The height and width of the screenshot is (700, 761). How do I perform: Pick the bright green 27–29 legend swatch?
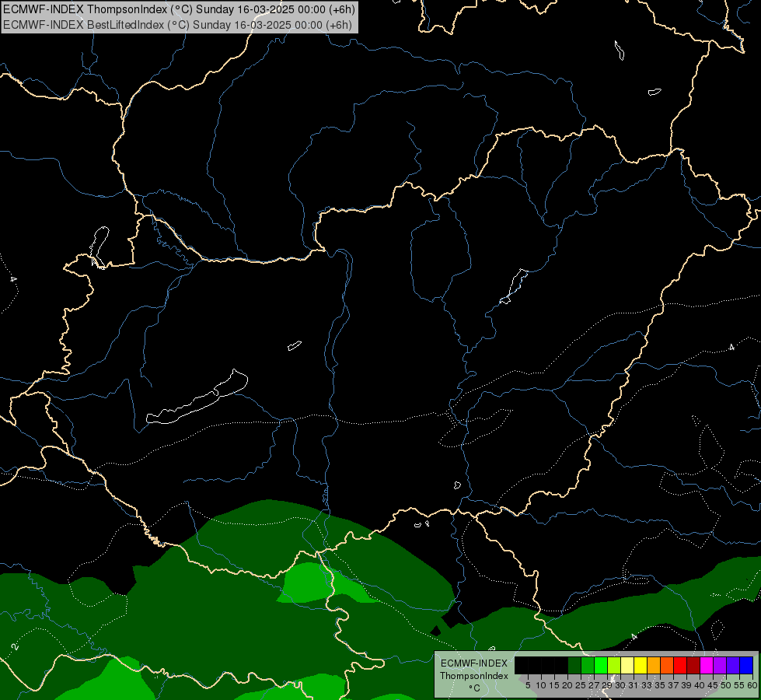pos(601,665)
